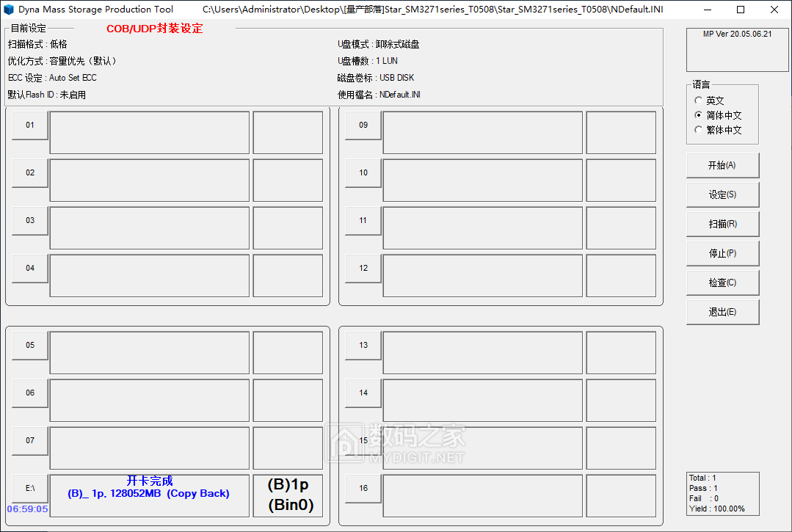Open settings with 设定(S) button

[722, 194]
